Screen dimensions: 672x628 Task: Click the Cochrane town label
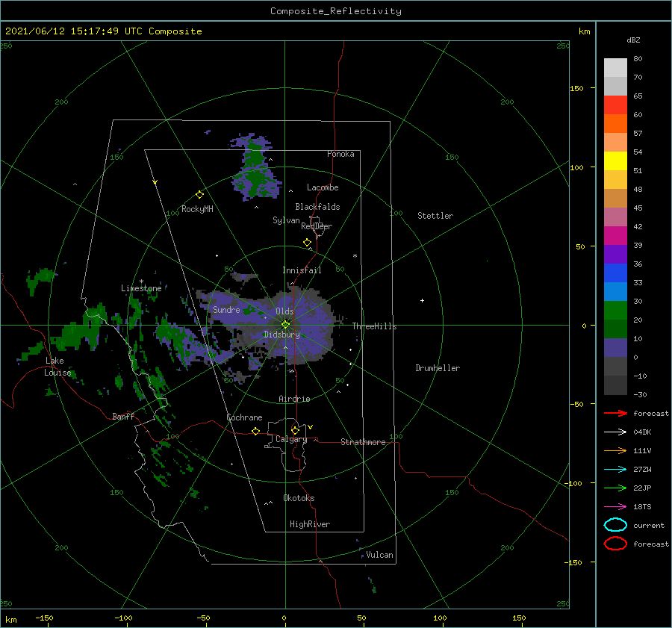(244, 417)
